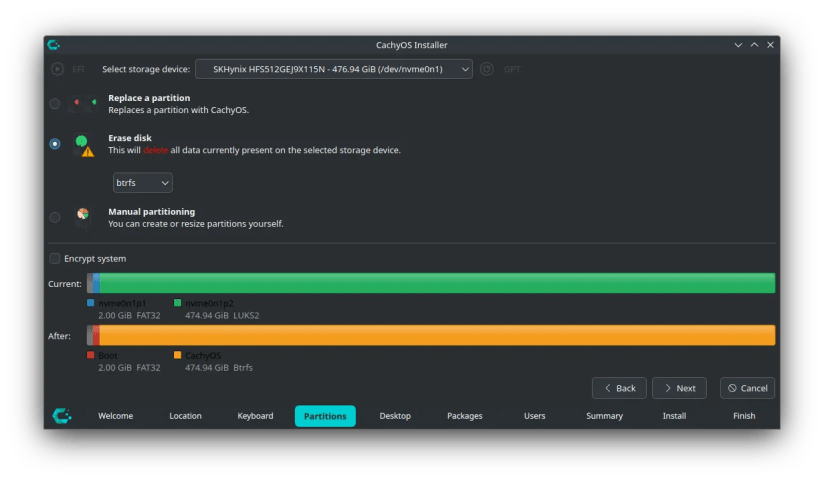The width and height of the screenshot is (824, 481).
Task: Click the blue nvme0n1p1 segment in Current bar
Action: (97, 283)
